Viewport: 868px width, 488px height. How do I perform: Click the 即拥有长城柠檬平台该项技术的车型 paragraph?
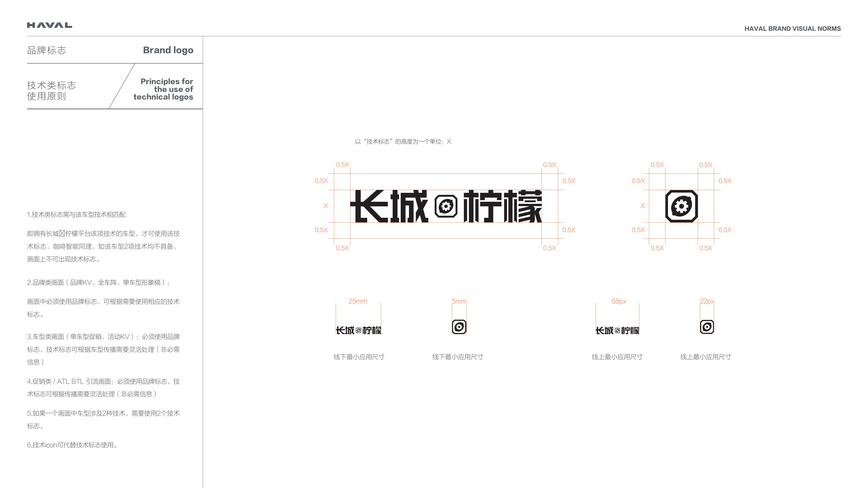(x=103, y=246)
